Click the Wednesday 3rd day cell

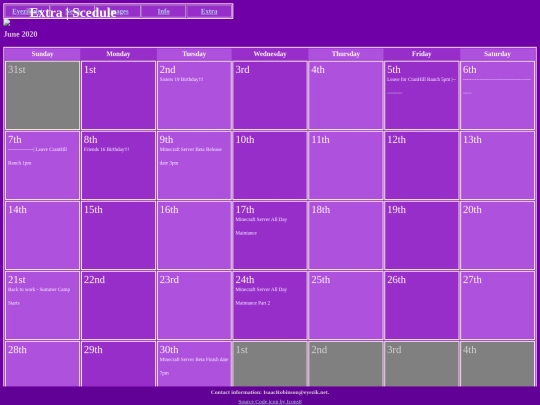click(x=270, y=95)
